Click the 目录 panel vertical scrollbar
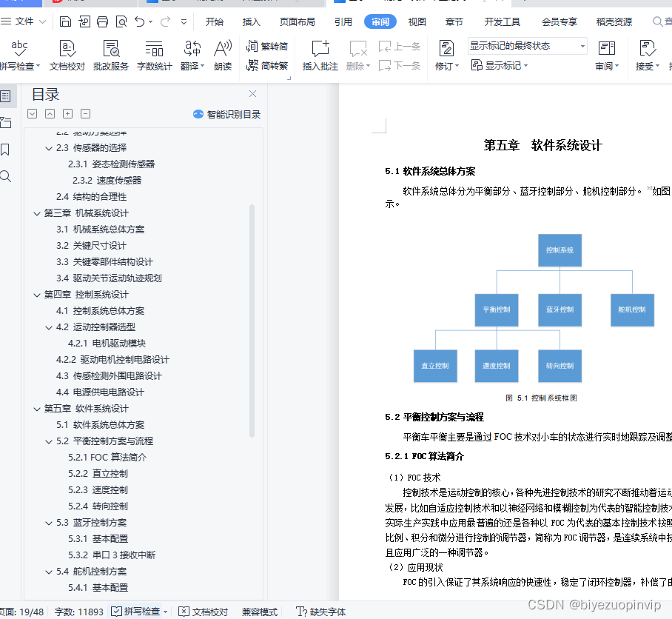 [252, 321]
